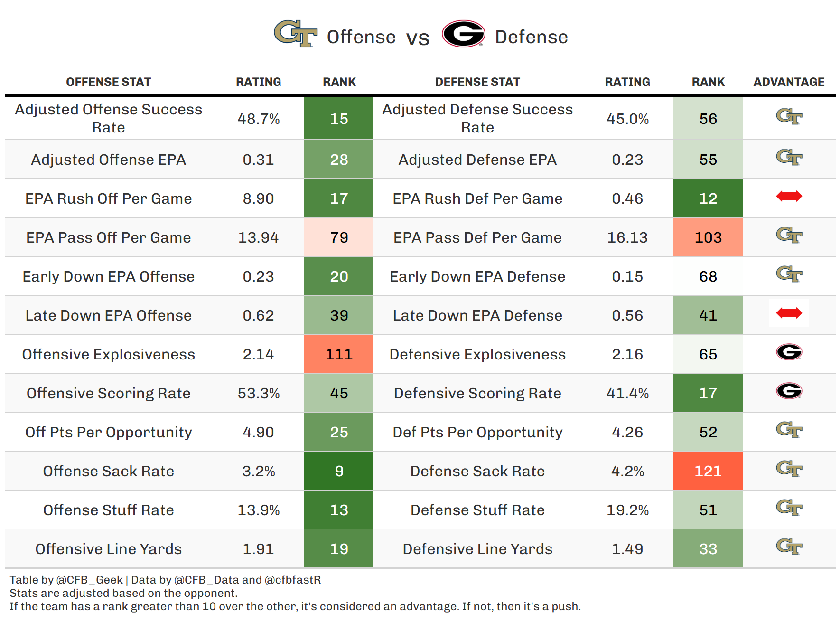
Task: Click the Georgia Tech logo in the title
Action: (296, 34)
